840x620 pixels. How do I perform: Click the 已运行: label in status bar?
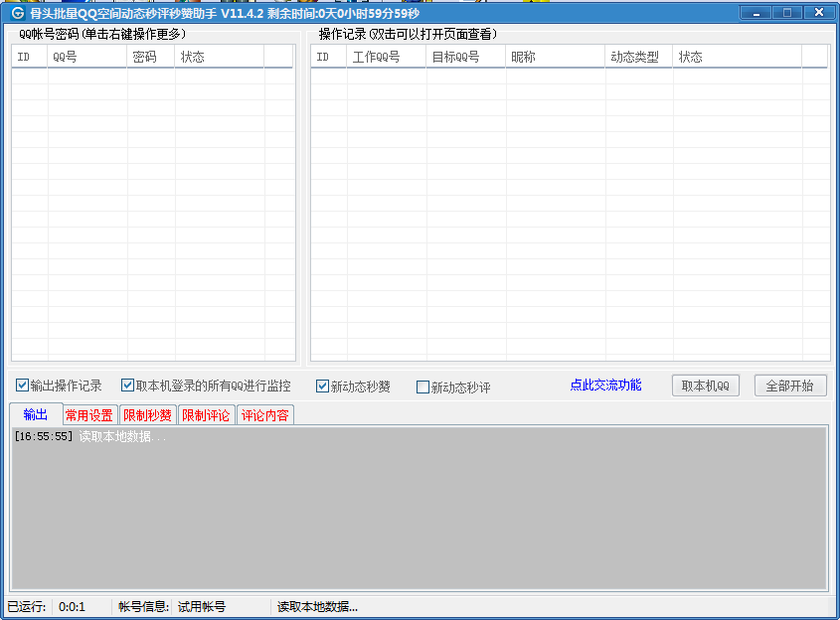coord(27,607)
